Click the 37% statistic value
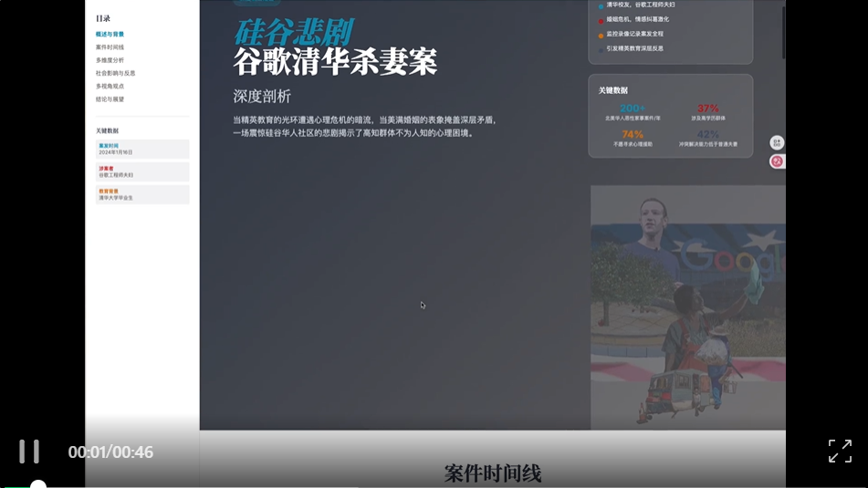This screenshot has height=488, width=868. click(x=708, y=109)
